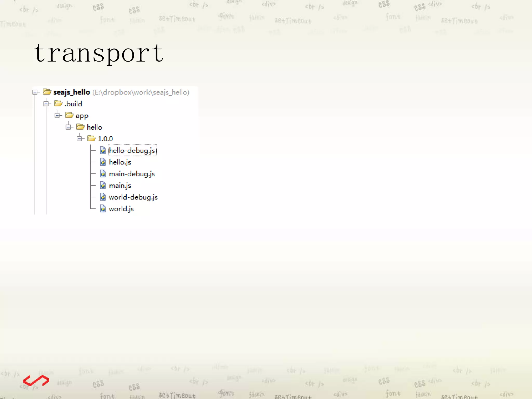Collapse the .build folder node
532x399 pixels.
(x=46, y=104)
